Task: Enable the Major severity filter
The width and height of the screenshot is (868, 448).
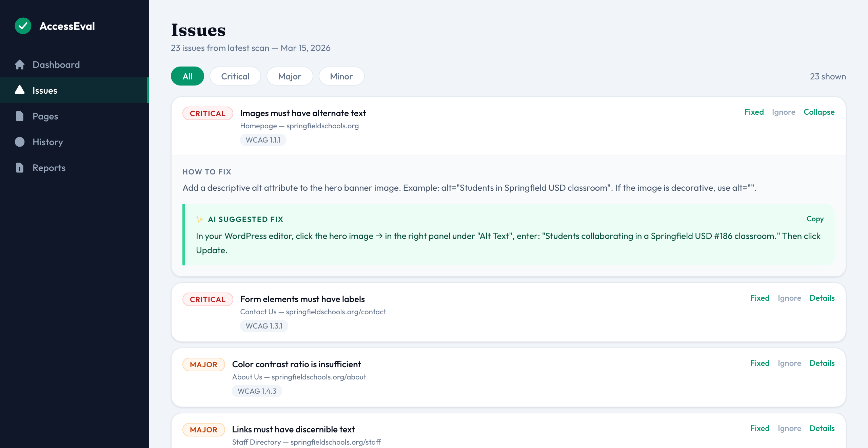Action: coord(290,76)
